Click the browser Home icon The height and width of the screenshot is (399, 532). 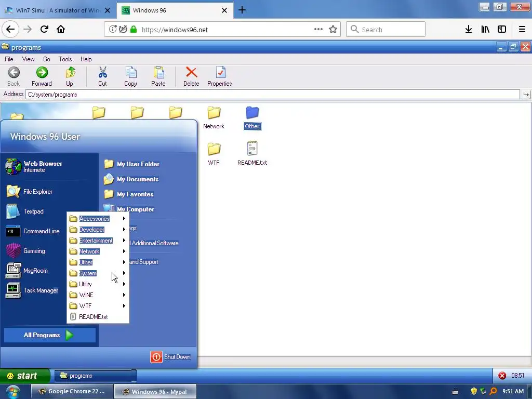(61, 29)
